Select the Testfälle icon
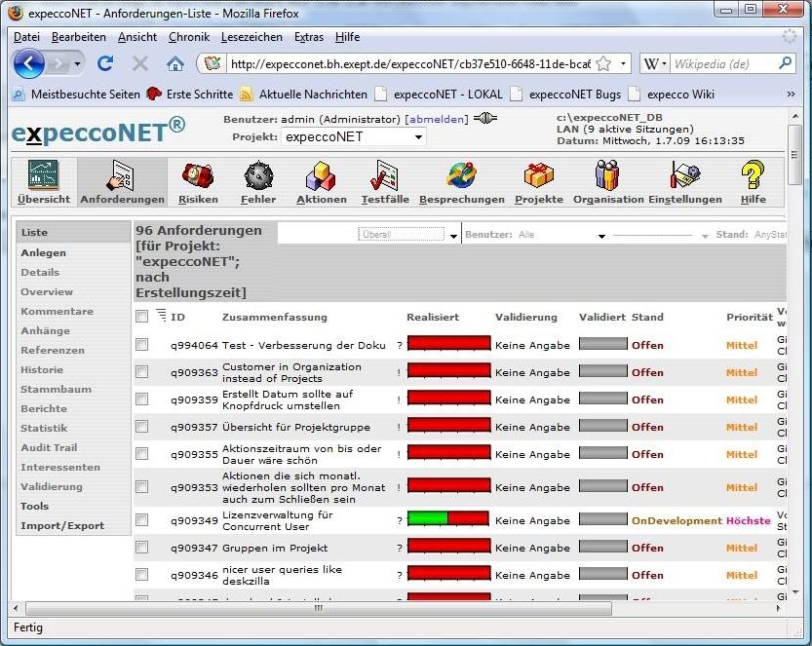Screen dimensions: 812x646 pos(384,177)
